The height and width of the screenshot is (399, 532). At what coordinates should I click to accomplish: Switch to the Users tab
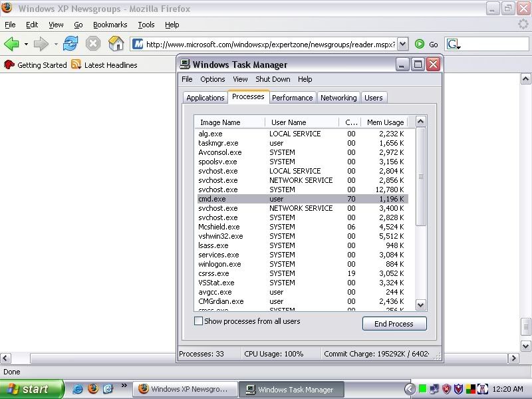click(x=374, y=98)
